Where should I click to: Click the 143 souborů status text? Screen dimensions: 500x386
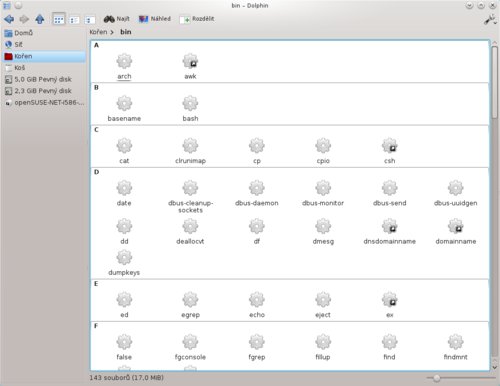click(126, 378)
